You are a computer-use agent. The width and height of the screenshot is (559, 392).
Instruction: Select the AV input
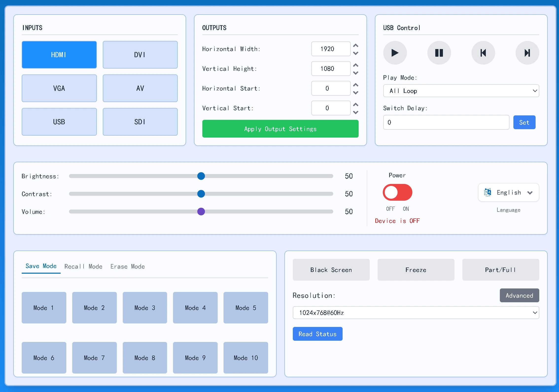pyautogui.click(x=140, y=88)
